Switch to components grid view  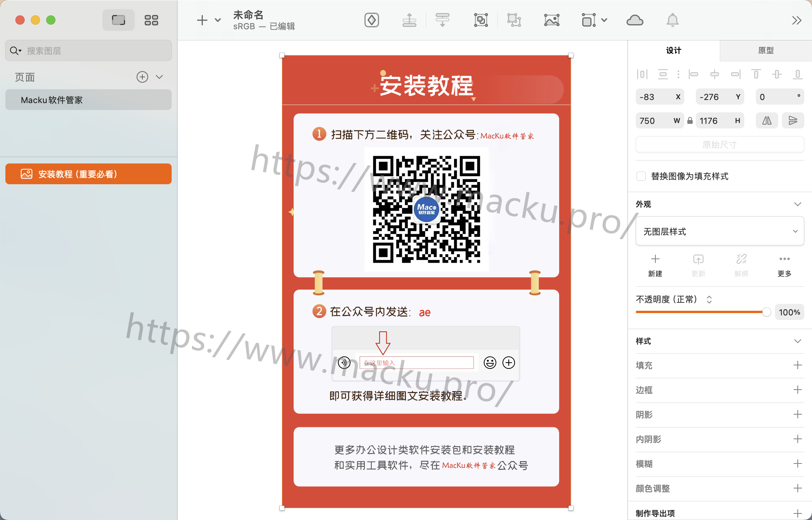(151, 20)
